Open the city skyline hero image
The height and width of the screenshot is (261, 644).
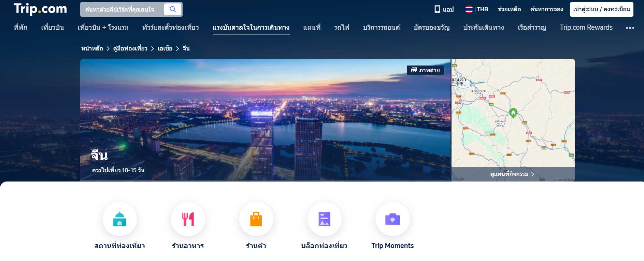click(266, 119)
